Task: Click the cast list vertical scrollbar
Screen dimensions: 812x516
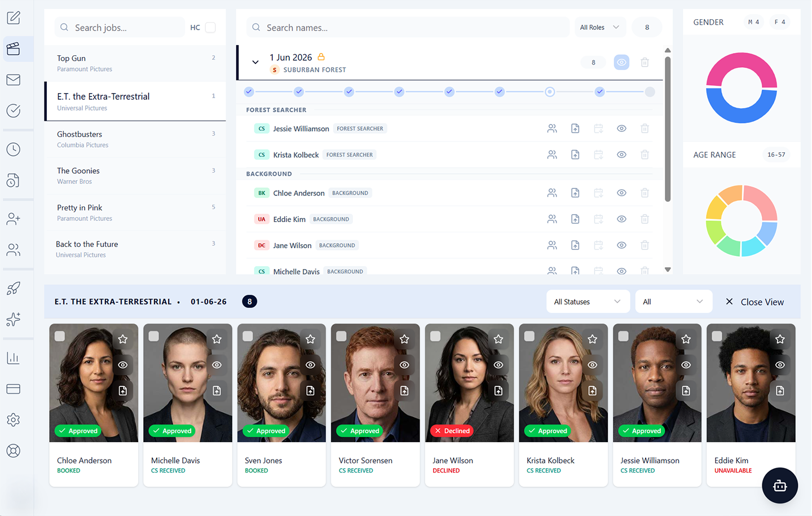Action: pyautogui.click(x=668, y=129)
